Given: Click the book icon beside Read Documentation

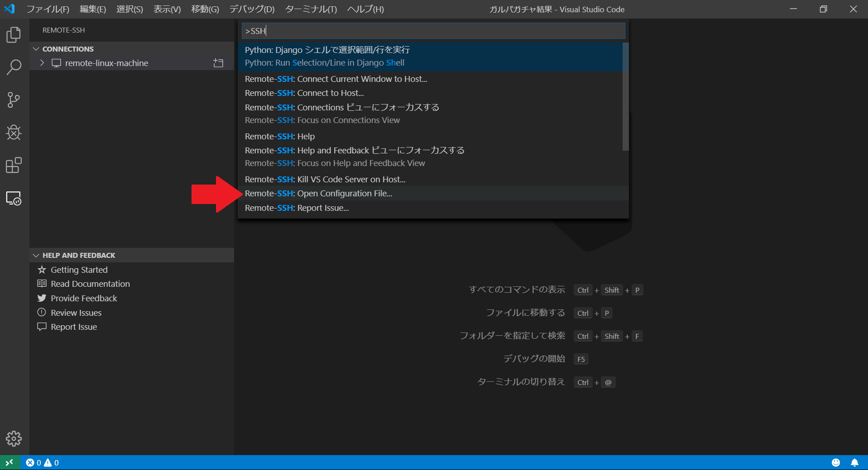Looking at the screenshot, I should [x=42, y=284].
